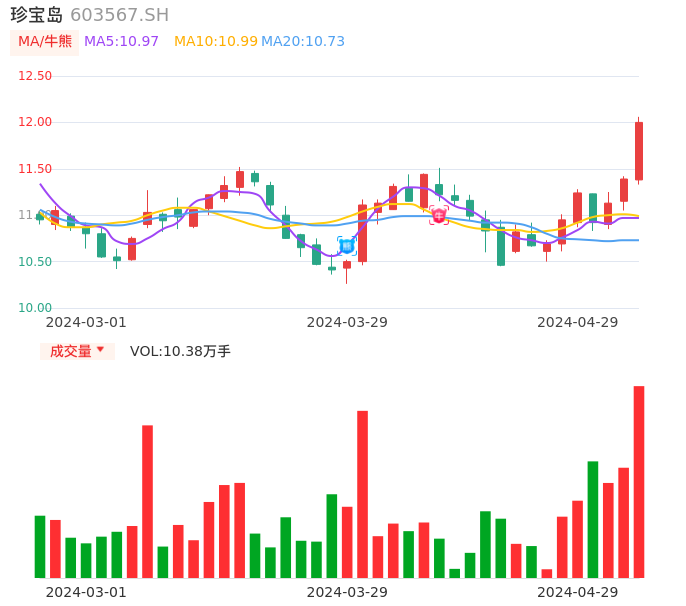Click the 2024-03-29 date label under price chart
The image size is (686, 606).
[x=347, y=322]
